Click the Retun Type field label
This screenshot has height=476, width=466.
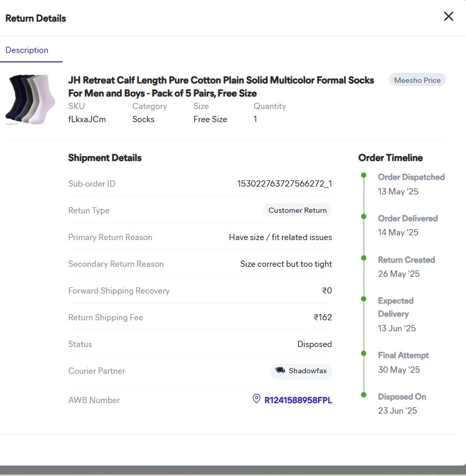[89, 210]
